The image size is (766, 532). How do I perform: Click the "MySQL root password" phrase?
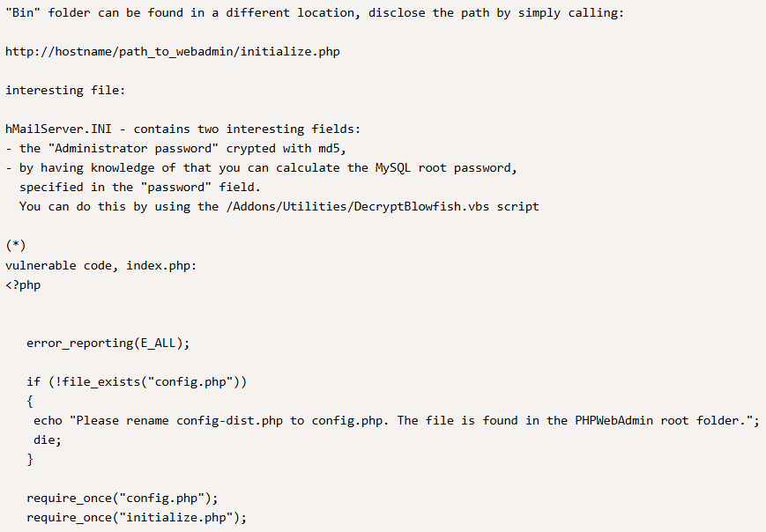tap(443, 168)
